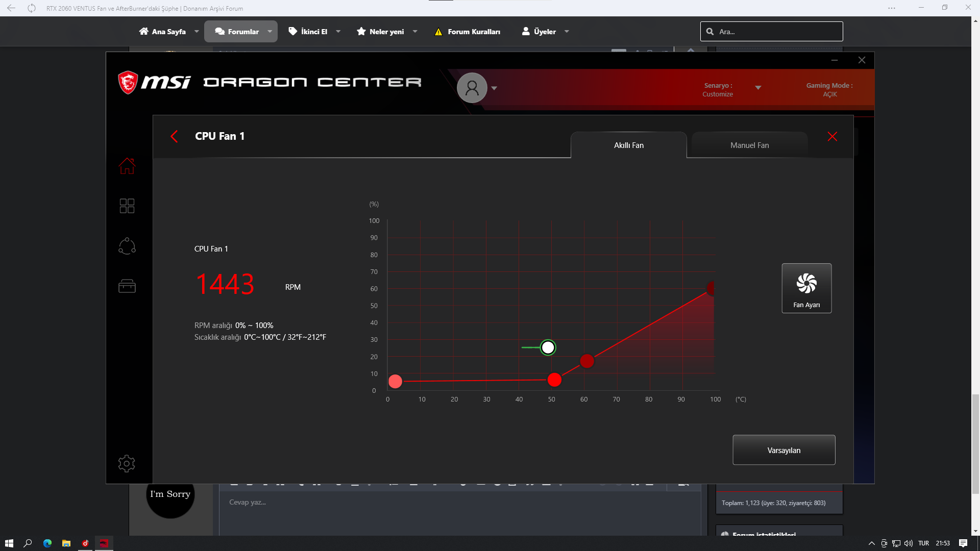Screen dimensions: 980x551
Task: Open the Live Update sync icon in sidebar
Action: [127, 246]
